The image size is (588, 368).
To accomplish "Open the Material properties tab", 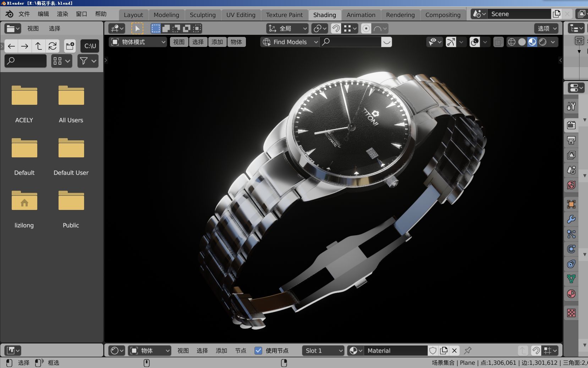I will 571,294.
